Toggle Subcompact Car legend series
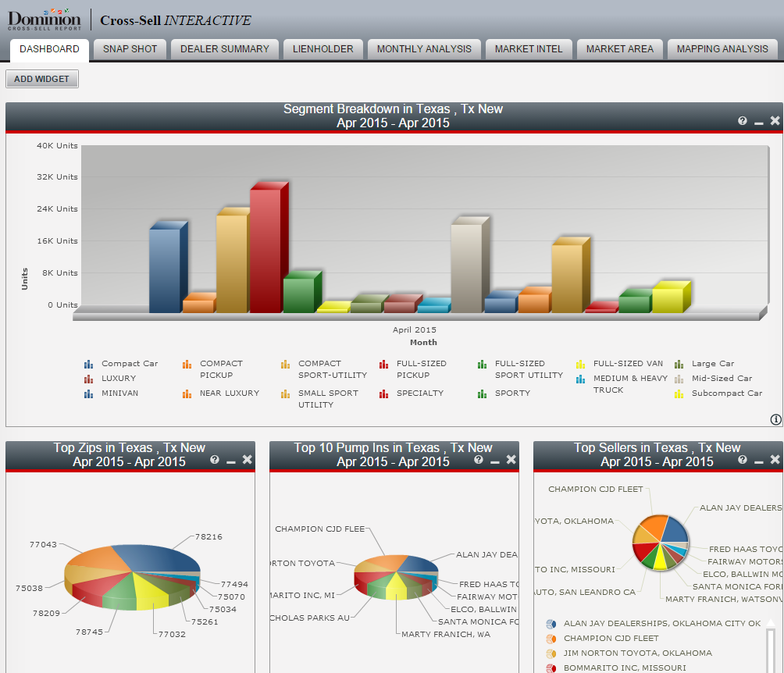 click(x=718, y=393)
